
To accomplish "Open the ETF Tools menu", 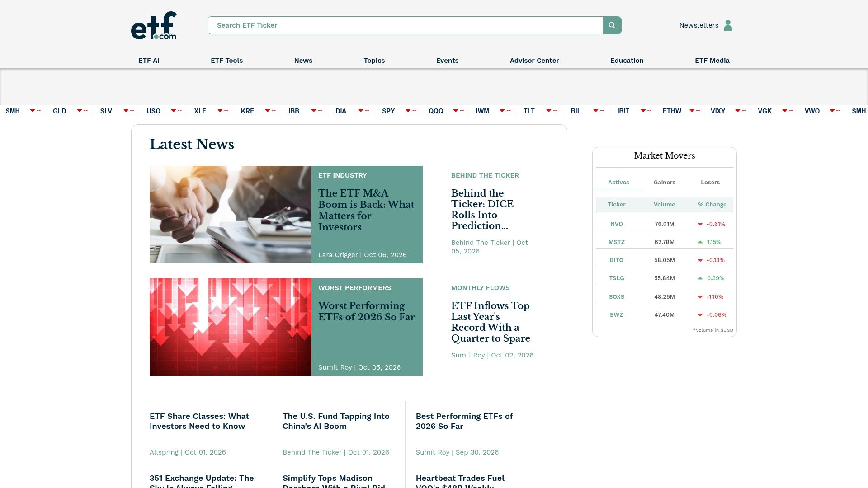I will pos(226,61).
